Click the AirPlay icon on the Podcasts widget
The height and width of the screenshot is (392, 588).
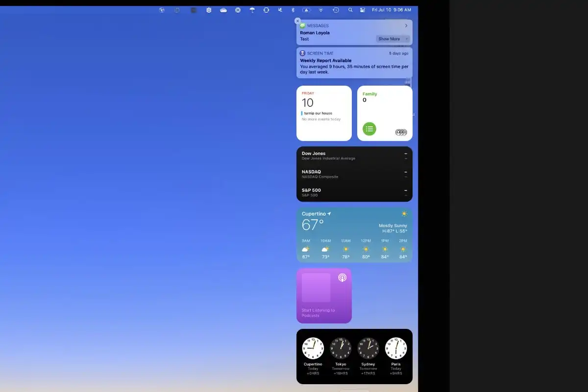click(x=342, y=277)
